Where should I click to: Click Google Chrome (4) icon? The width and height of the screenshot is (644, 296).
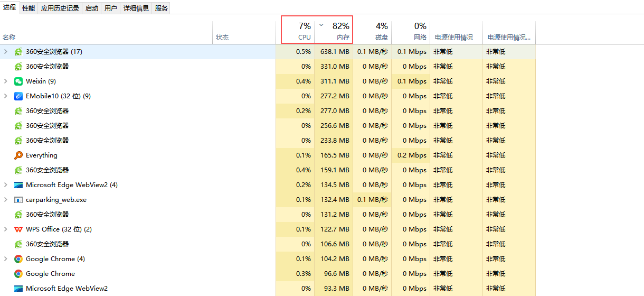[x=18, y=259]
